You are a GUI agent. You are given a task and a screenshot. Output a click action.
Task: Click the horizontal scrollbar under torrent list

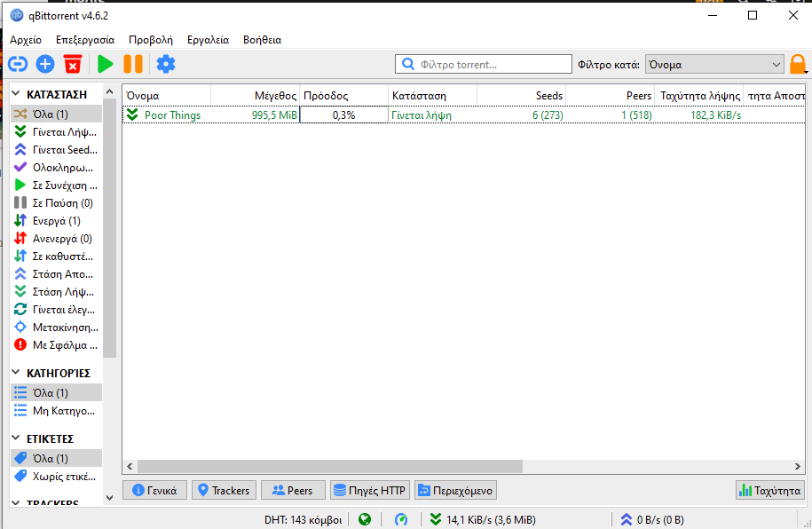click(330, 466)
